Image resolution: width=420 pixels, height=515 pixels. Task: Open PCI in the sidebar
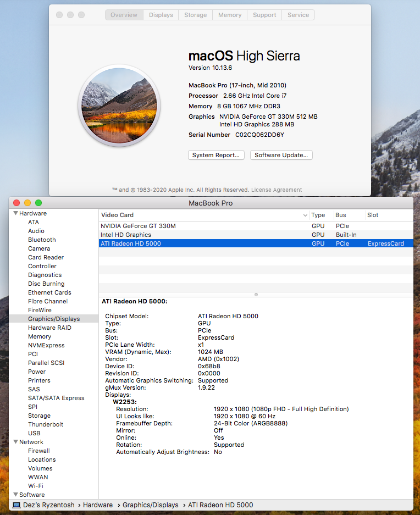(33, 354)
